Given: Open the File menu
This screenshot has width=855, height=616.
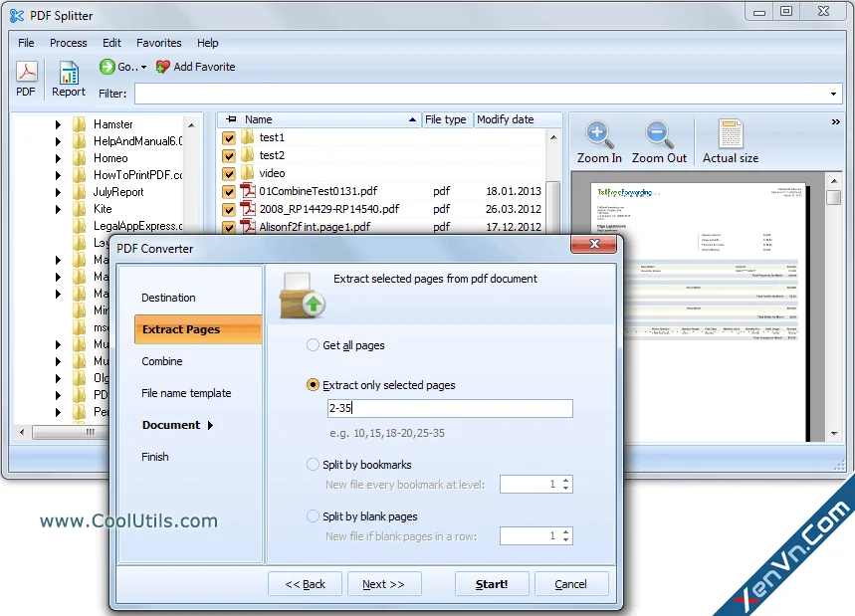Looking at the screenshot, I should click(26, 43).
